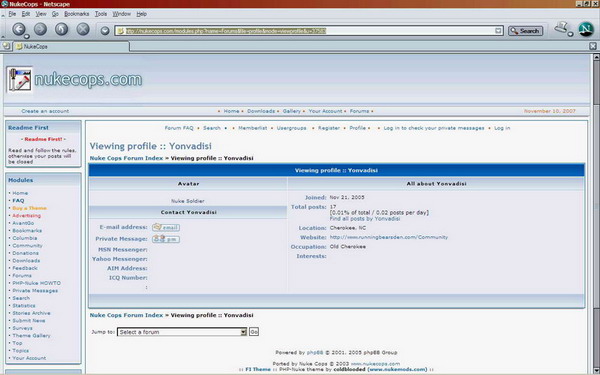The width and height of the screenshot is (600, 375).
Task: Reload the page with the Reload button
Action: (x=61, y=29)
